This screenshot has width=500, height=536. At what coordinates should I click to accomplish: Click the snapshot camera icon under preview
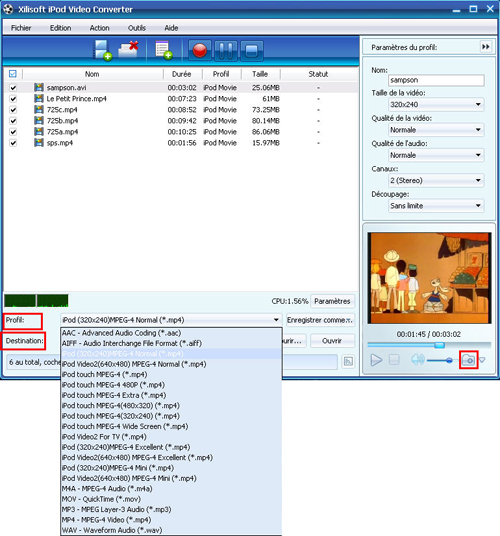tap(468, 360)
